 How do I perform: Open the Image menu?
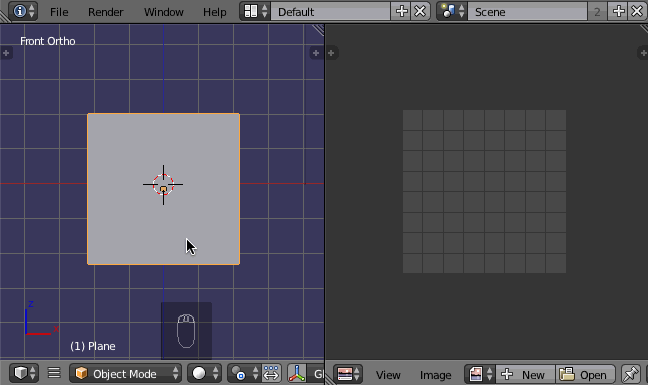(x=436, y=375)
